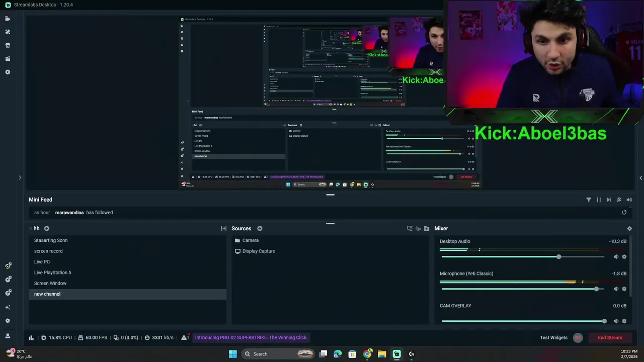
Task: Toggle the REC recording button
Action: [578, 338]
